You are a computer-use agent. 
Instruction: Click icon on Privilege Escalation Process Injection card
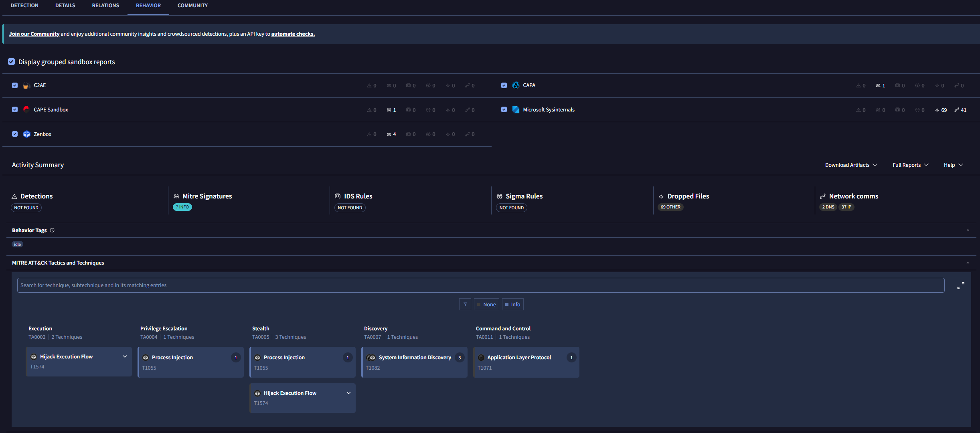point(146,358)
